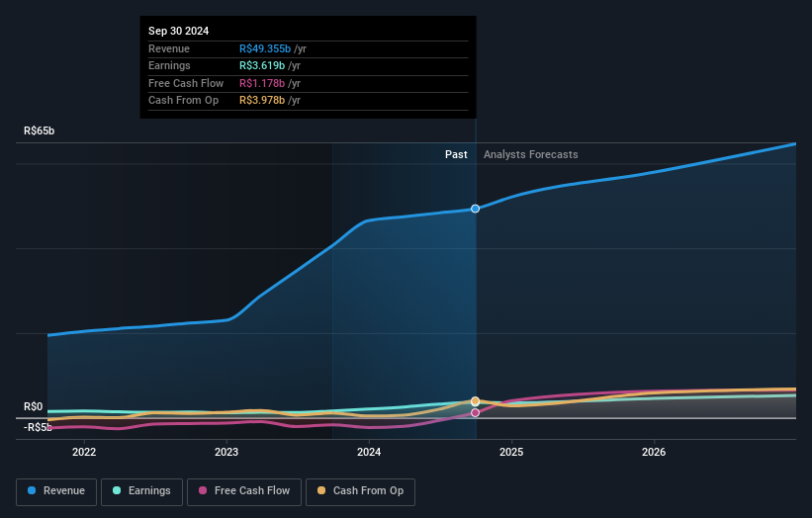Click the 2024 x-axis label
Image resolution: width=812 pixels, height=518 pixels.
[x=369, y=452]
